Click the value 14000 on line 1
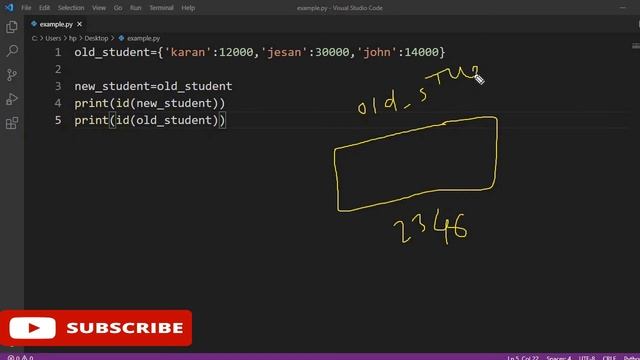This screenshot has height=360, width=640. [421, 52]
